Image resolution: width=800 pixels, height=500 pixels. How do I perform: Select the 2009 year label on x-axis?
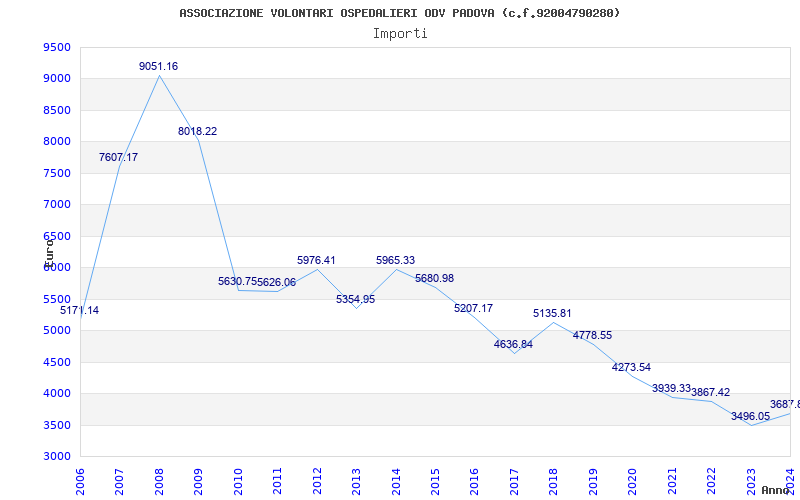pos(198,482)
